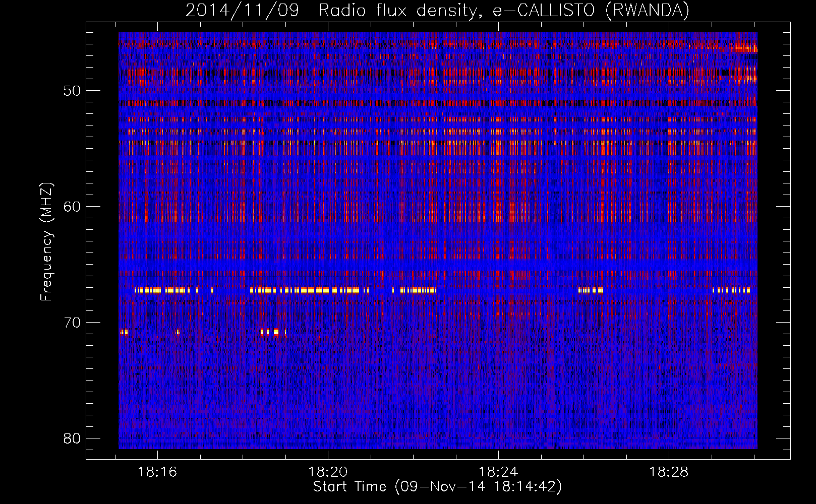This screenshot has height=504, width=816.
Task: Click the y-axis tick label '60'
Action: [x=72, y=207]
